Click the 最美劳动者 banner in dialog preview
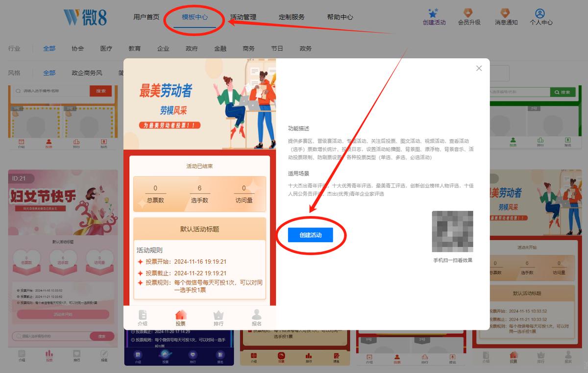The image size is (588, 373). click(199, 104)
